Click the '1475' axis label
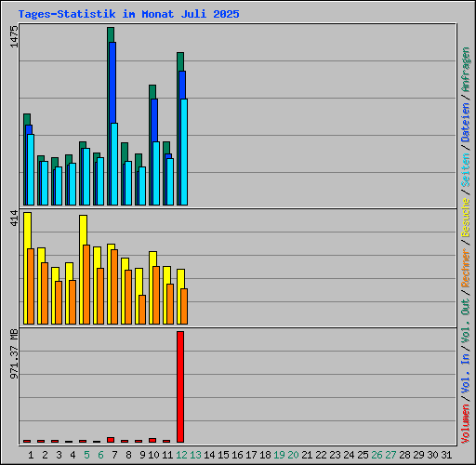476x465 pixels. pyautogui.click(x=14, y=36)
